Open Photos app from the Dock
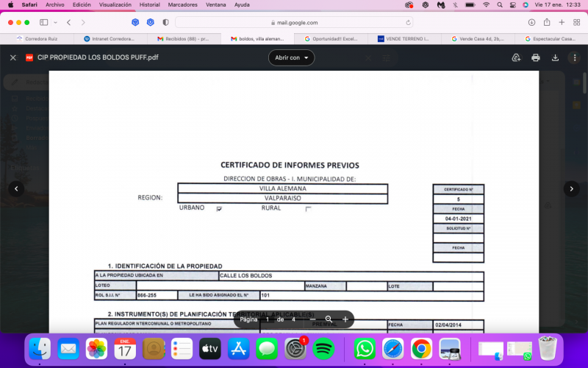 (96, 349)
